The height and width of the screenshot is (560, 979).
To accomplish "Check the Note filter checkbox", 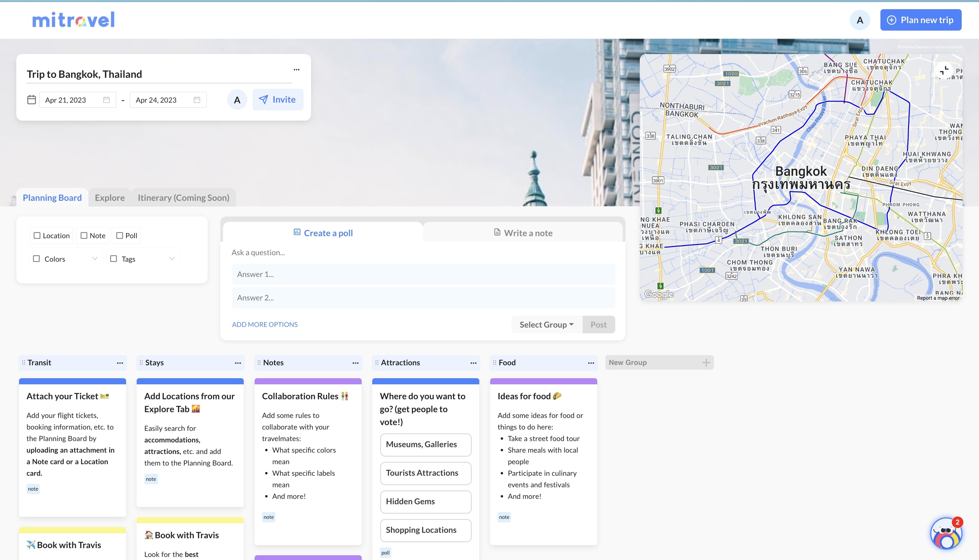I will 84,235.
